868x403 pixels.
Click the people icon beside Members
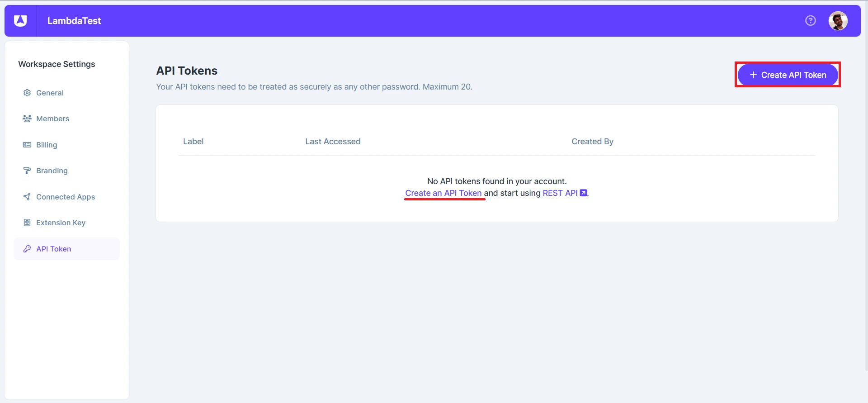pyautogui.click(x=27, y=119)
